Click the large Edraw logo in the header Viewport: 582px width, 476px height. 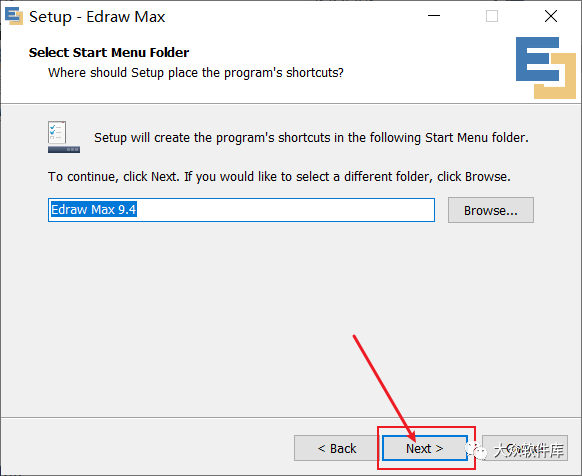pyautogui.click(x=546, y=68)
